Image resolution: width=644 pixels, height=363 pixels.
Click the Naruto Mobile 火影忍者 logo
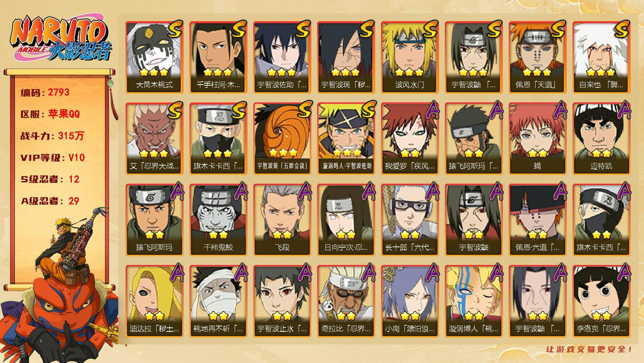click(x=60, y=39)
